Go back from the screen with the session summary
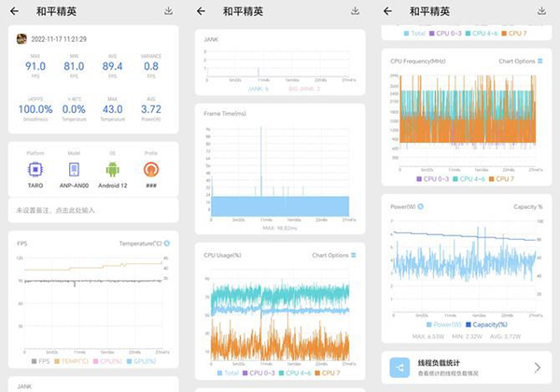This screenshot has width=560, height=392. [14, 11]
